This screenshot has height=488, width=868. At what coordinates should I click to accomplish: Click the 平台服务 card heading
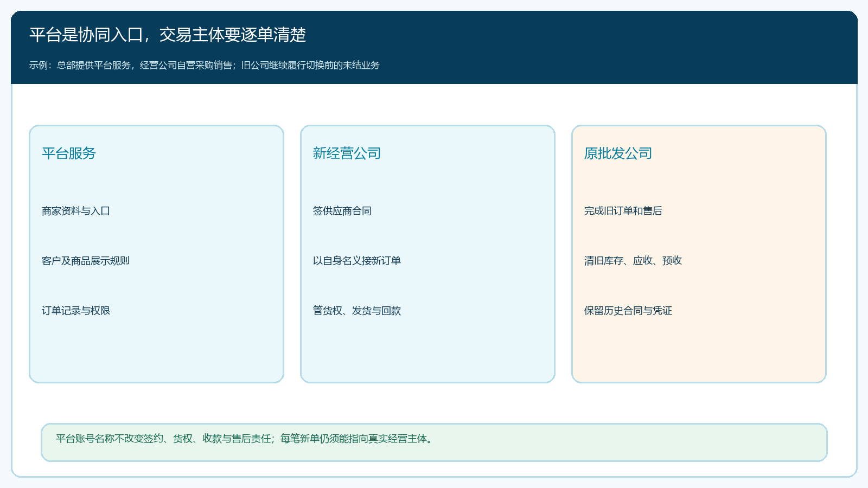pyautogui.click(x=69, y=153)
